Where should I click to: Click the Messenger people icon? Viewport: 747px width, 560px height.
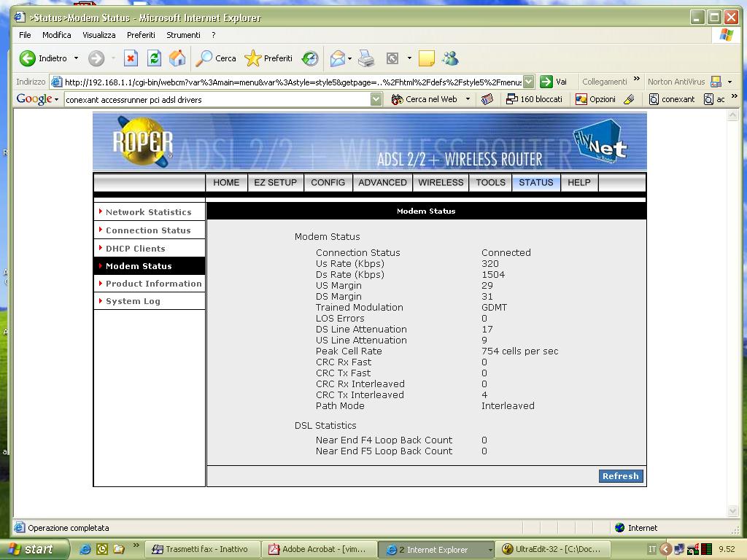coord(450,58)
